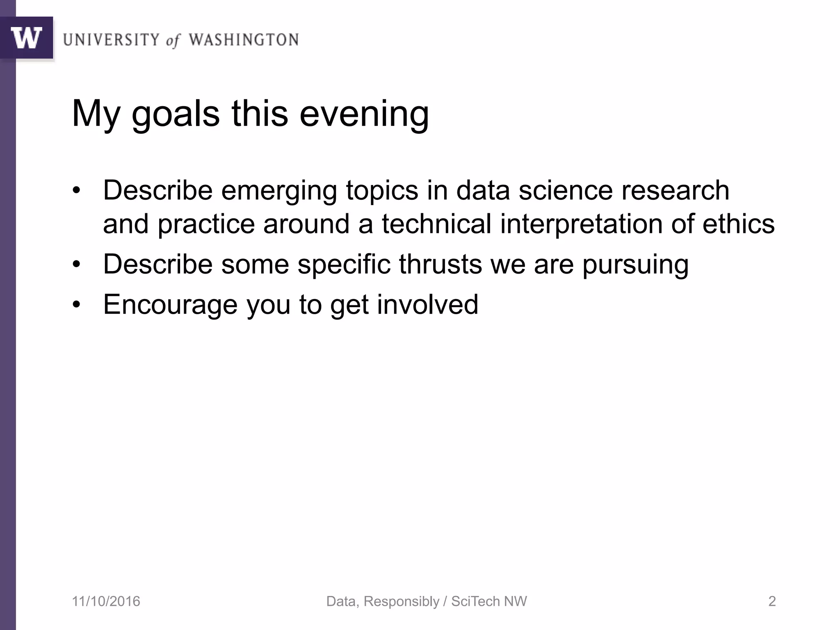Click the word 'involved' in last bullet
The width and height of the screenshot is (840, 630).
click(427, 304)
